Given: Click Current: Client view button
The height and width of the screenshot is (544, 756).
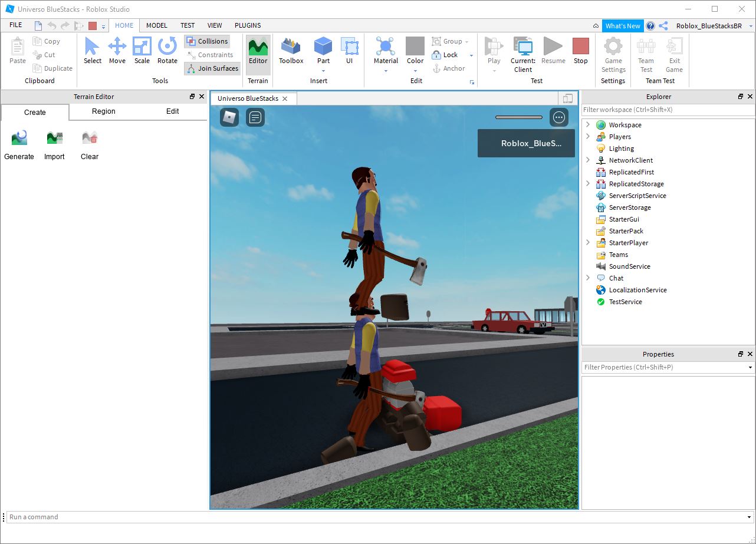Looking at the screenshot, I should [523, 55].
